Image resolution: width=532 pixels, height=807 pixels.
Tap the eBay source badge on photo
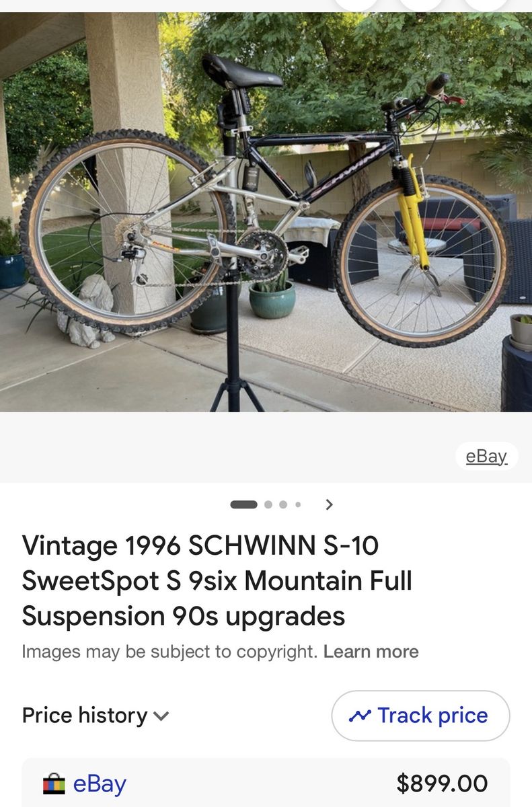click(486, 456)
